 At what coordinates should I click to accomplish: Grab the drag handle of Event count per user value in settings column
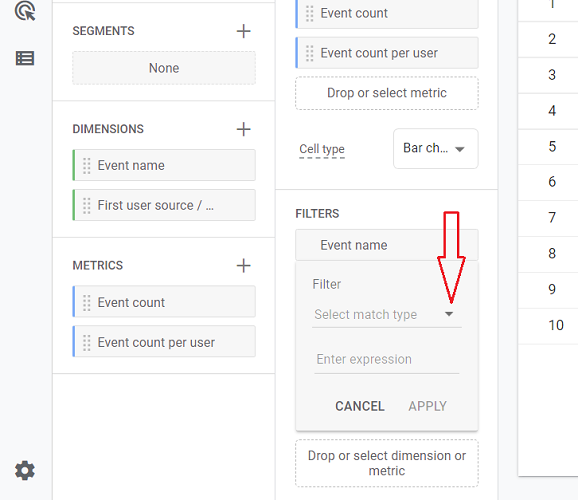[x=310, y=53]
